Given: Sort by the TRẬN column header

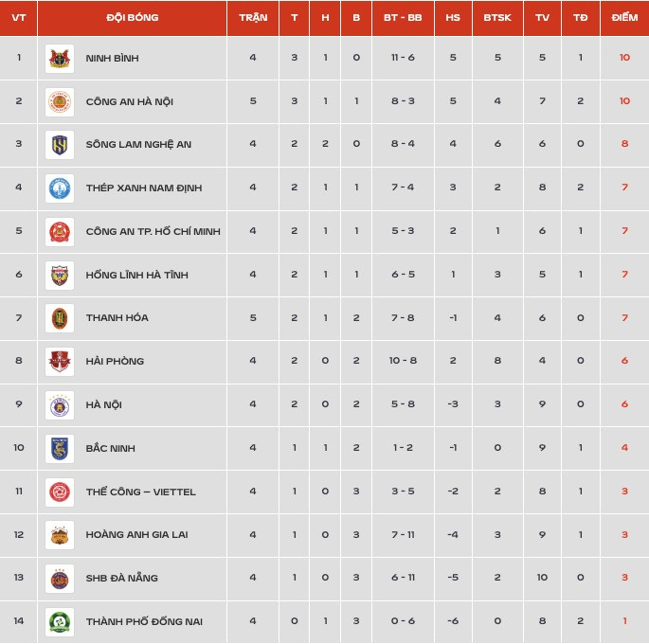Looking at the screenshot, I should coord(253,18).
